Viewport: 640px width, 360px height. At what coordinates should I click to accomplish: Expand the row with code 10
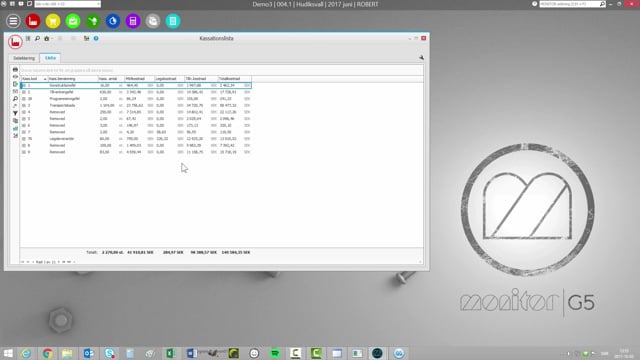click(x=24, y=99)
